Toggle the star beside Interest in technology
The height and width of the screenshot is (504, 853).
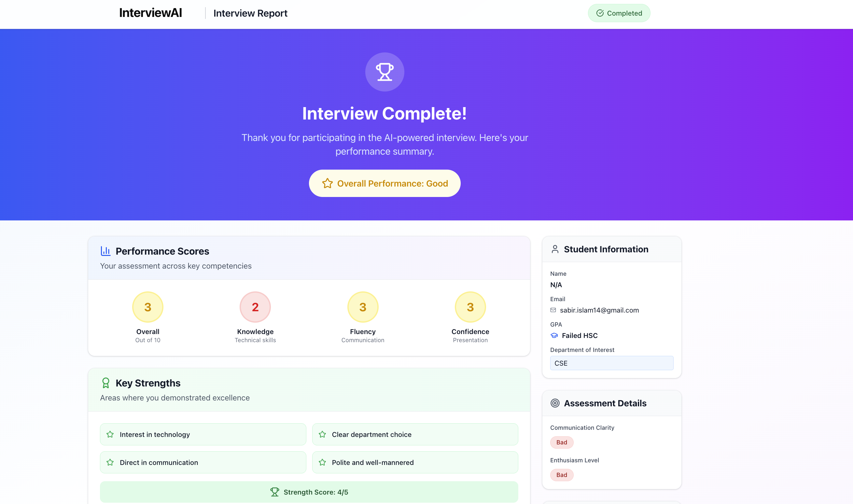pos(110,434)
